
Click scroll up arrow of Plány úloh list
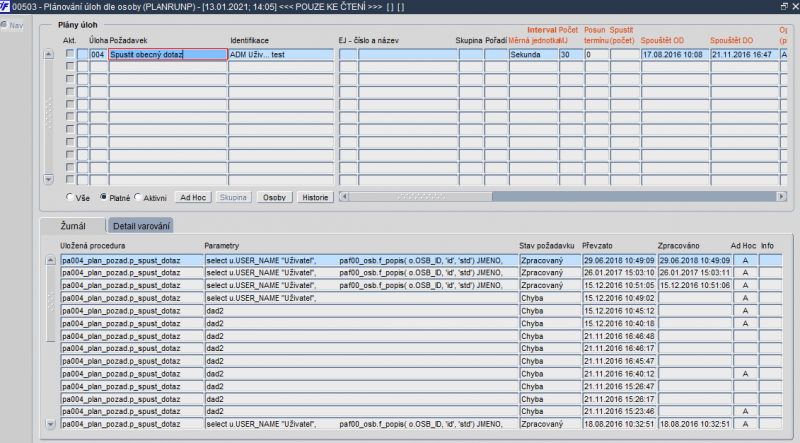[x=48, y=54]
